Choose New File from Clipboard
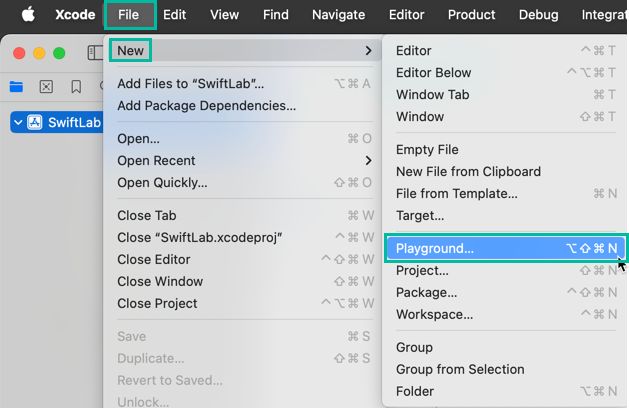This screenshot has height=408, width=629. 505,172
